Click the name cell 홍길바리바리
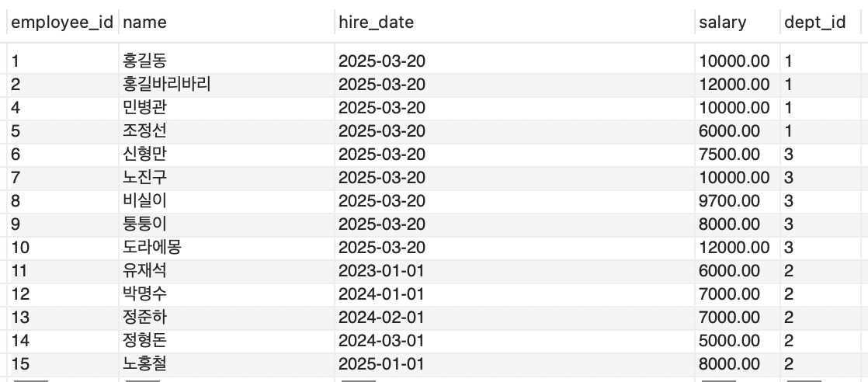868x382 pixels. [227, 85]
